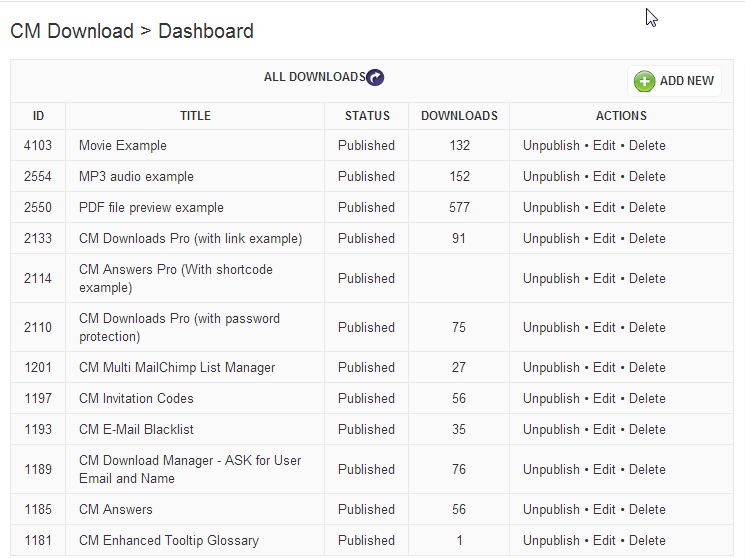Edit CM Downloads Pro with link example
Screen dimensions: 745x558
click(x=604, y=239)
